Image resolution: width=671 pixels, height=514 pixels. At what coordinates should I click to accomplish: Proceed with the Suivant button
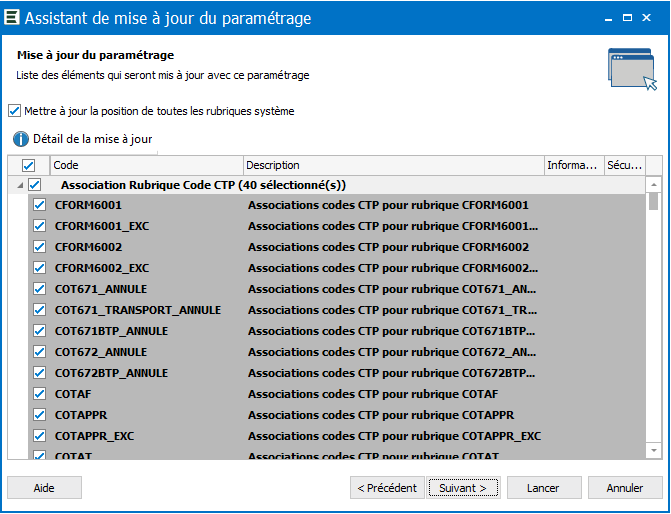click(463, 488)
